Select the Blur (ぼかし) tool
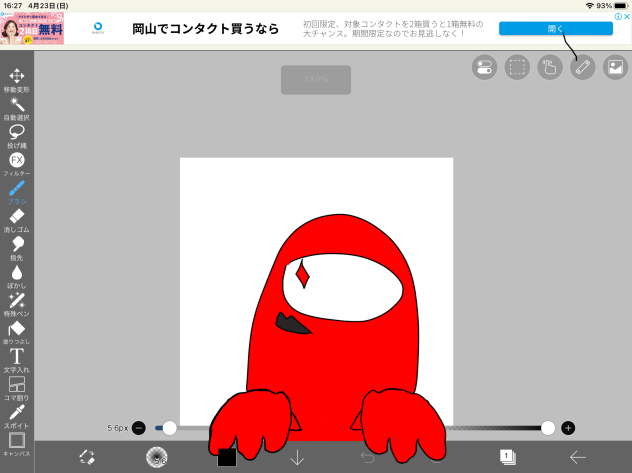Screen dimensions: 632x473 point(17,276)
